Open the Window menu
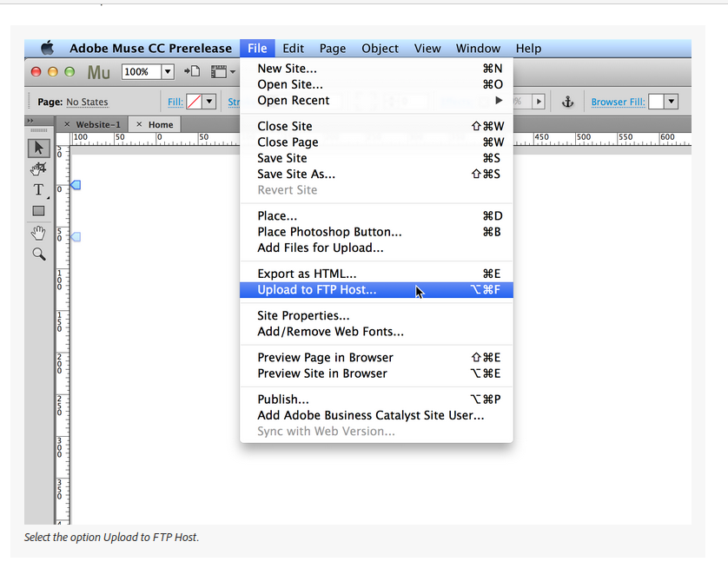 [x=478, y=49]
